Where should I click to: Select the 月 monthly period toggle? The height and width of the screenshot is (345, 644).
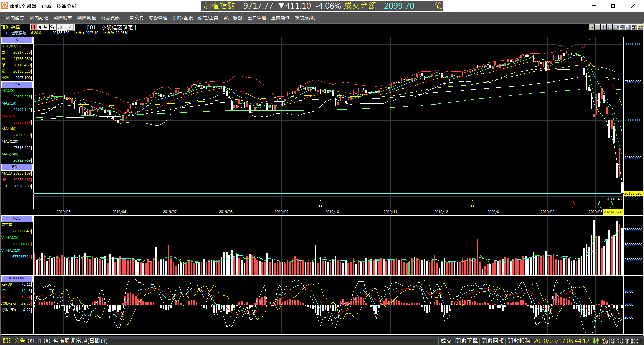(x=46, y=27)
